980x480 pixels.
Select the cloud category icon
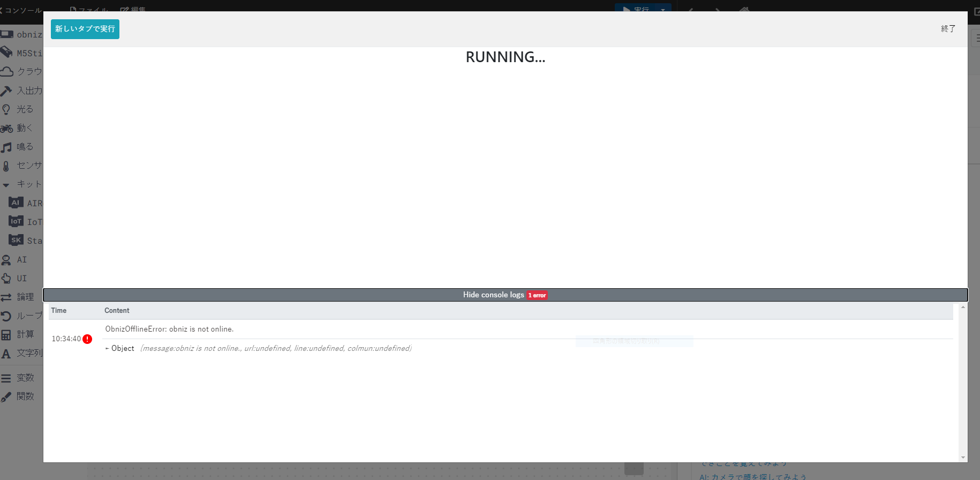(7, 71)
